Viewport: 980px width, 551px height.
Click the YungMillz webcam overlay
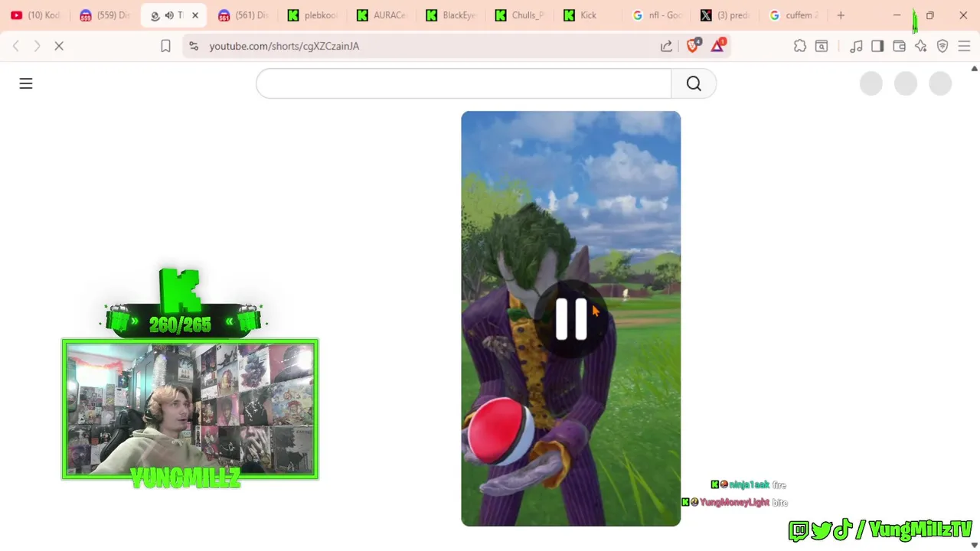(x=190, y=409)
